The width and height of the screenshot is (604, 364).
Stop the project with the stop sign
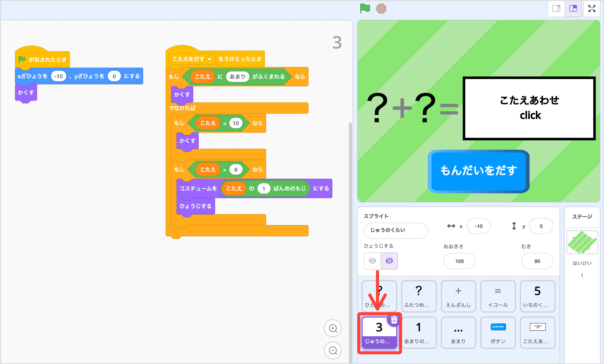(x=381, y=8)
